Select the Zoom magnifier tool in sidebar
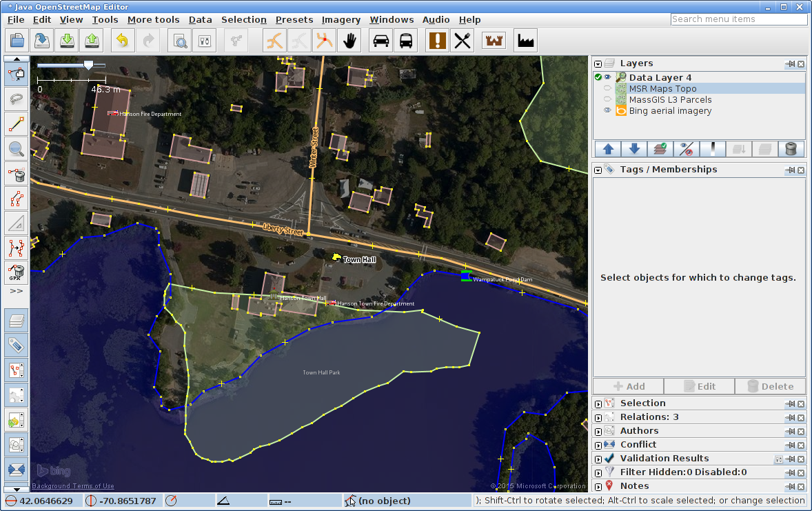812x511 pixels. 17,148
